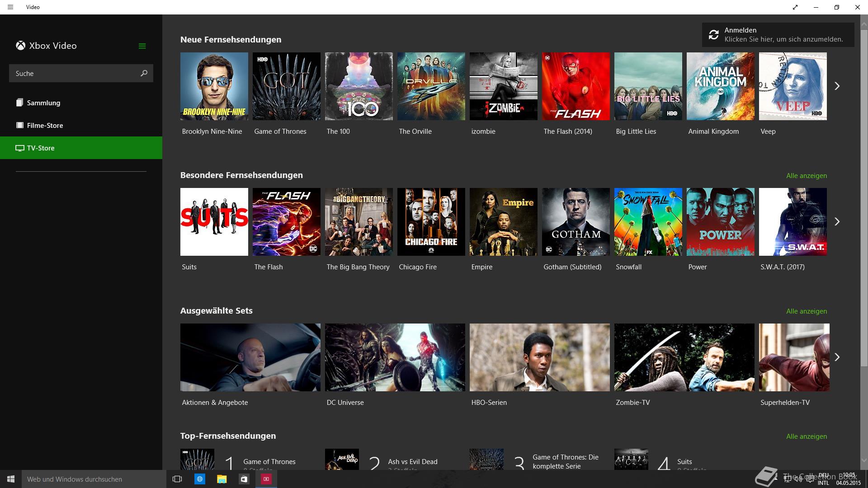Open DC Universe set
The height and width of the screenshot is (488, 868).
[395, 357]
